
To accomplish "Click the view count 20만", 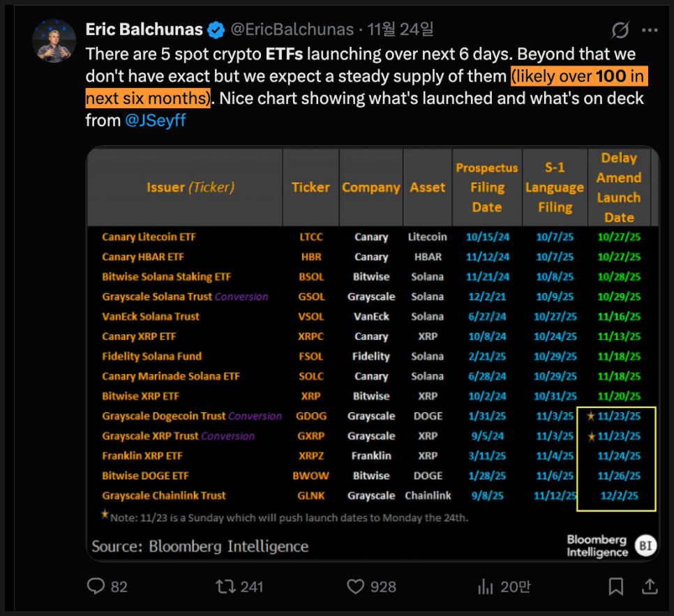I will [515, 587].
